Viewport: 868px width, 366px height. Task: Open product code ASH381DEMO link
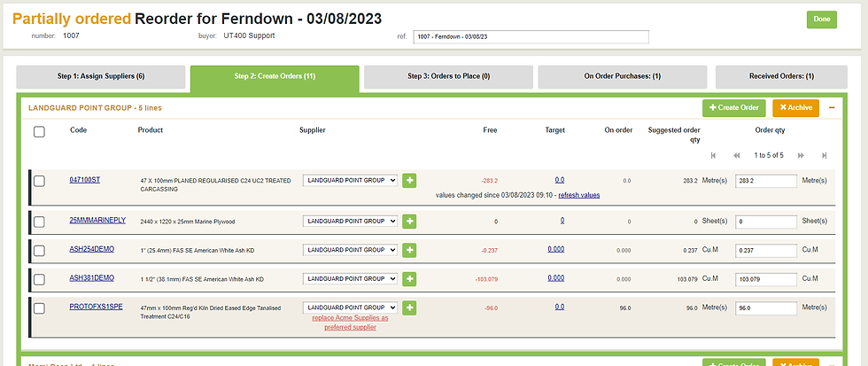(x=92, y=277)
